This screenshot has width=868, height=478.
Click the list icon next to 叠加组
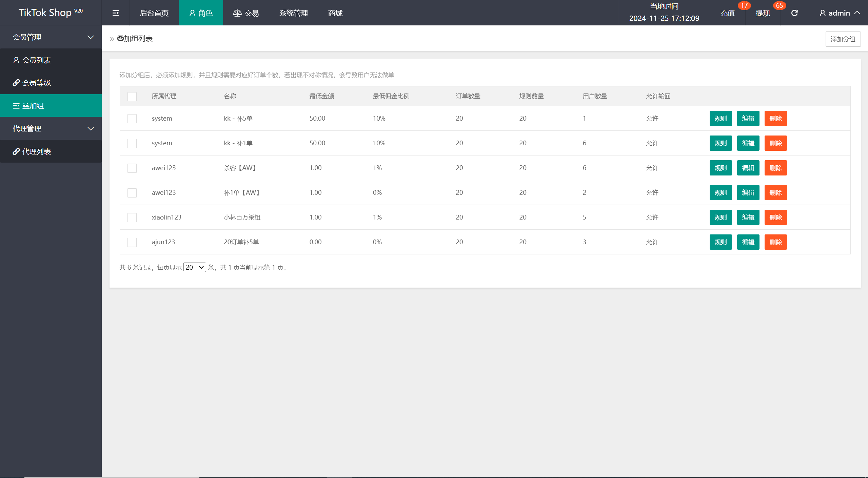(16, 106)
